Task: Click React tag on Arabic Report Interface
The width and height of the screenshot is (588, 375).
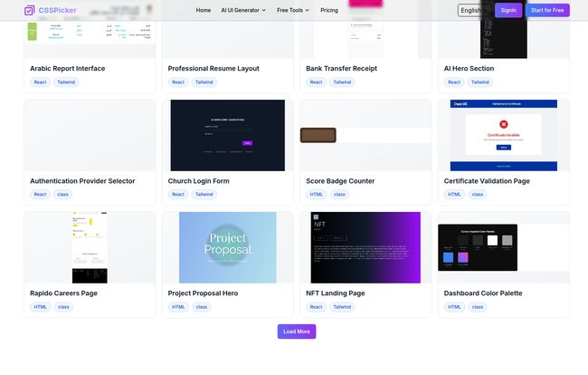Action: [40, 82]
